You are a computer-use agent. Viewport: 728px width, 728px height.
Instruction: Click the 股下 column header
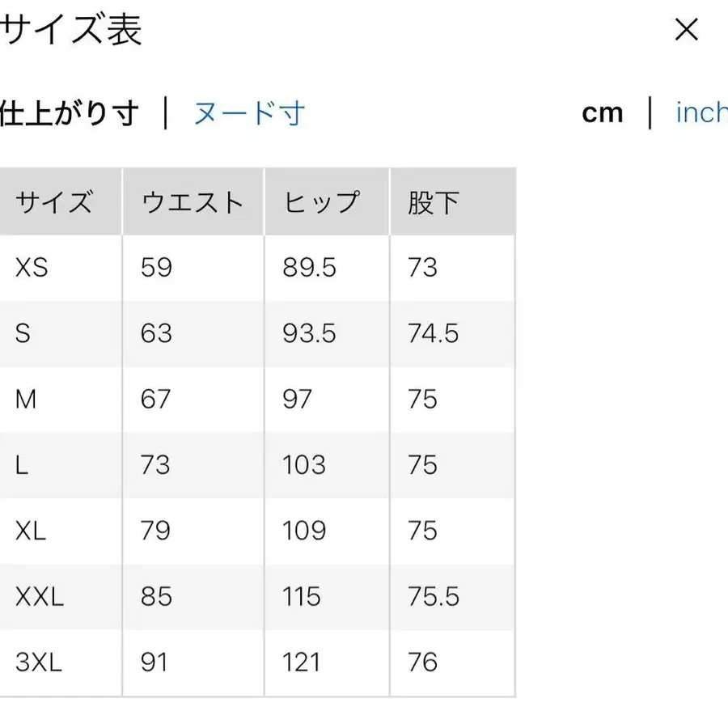click(x=432, y=201)
